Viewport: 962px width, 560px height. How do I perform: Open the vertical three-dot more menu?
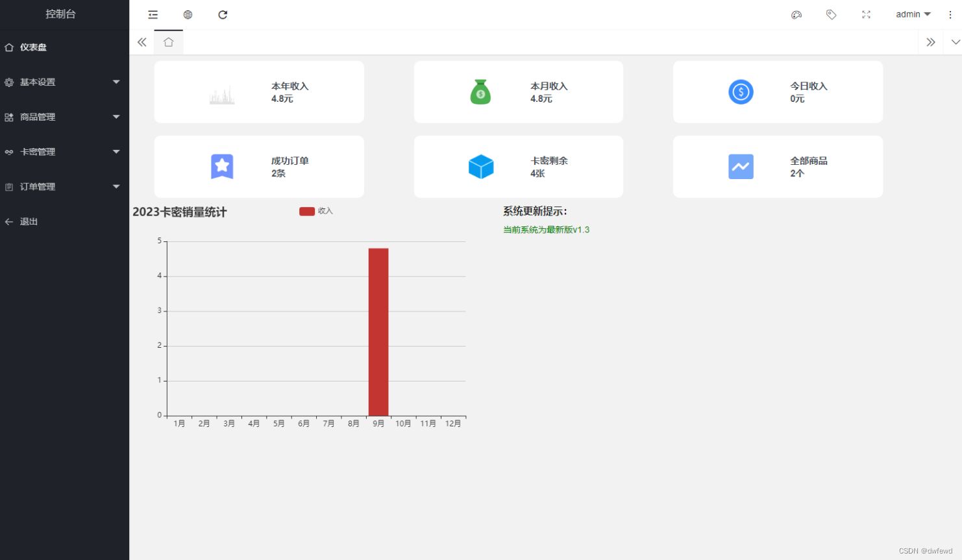click(x=950, y=14)
